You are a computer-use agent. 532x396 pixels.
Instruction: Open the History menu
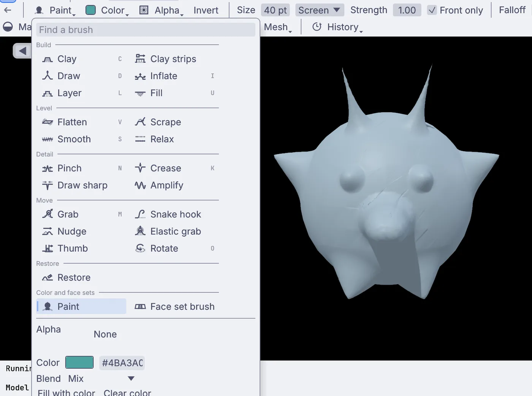[x=337, y=27]
